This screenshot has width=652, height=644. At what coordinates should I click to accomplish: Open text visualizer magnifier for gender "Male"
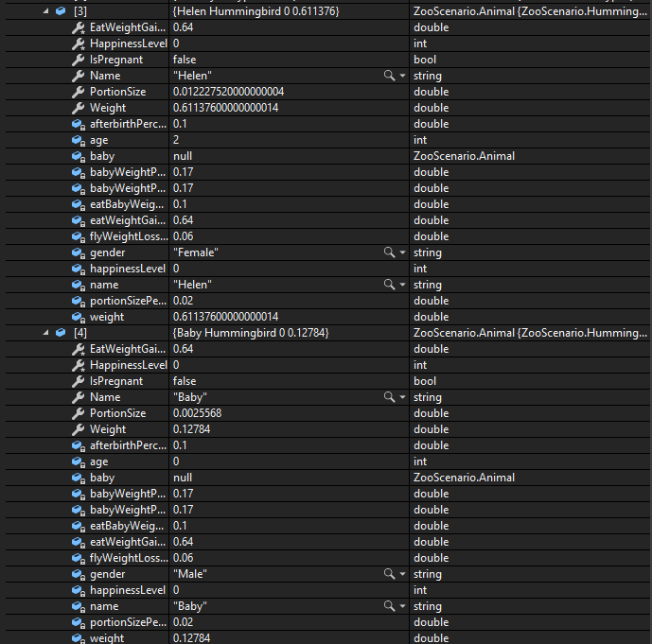(389, 574)
